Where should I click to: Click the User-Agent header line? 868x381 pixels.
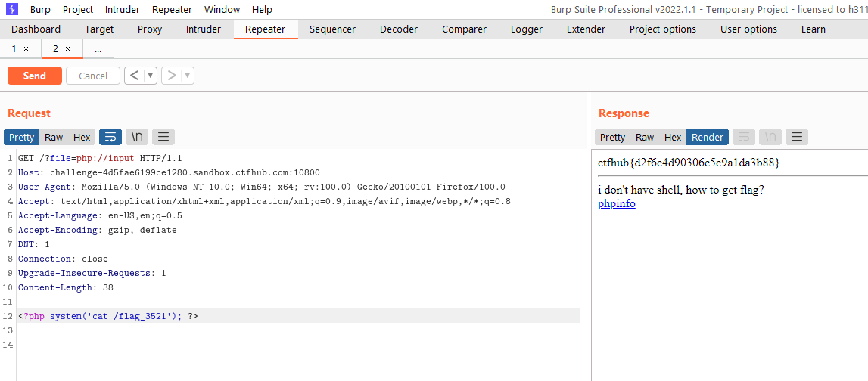coord(262,187)
